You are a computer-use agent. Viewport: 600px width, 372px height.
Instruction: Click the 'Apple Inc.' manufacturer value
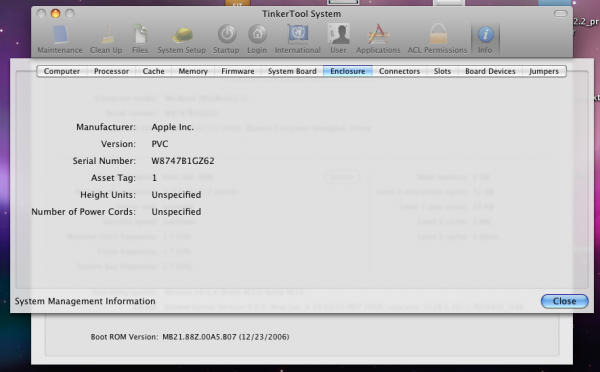pyautogui.click(x=173, y=127)
